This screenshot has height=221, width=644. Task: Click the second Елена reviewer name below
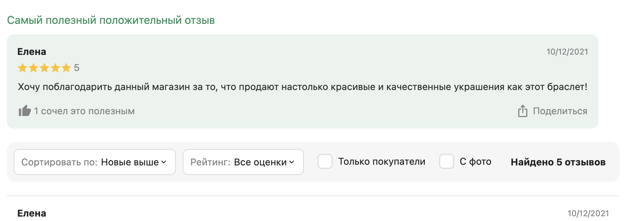(x=32, y=213)
